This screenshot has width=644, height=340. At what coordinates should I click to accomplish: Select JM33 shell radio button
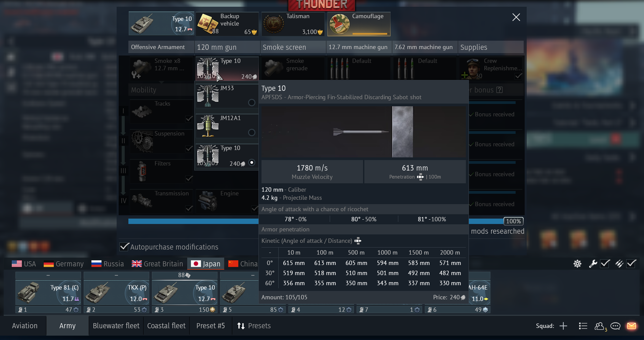pyautogui.click(x=251, y=103)
